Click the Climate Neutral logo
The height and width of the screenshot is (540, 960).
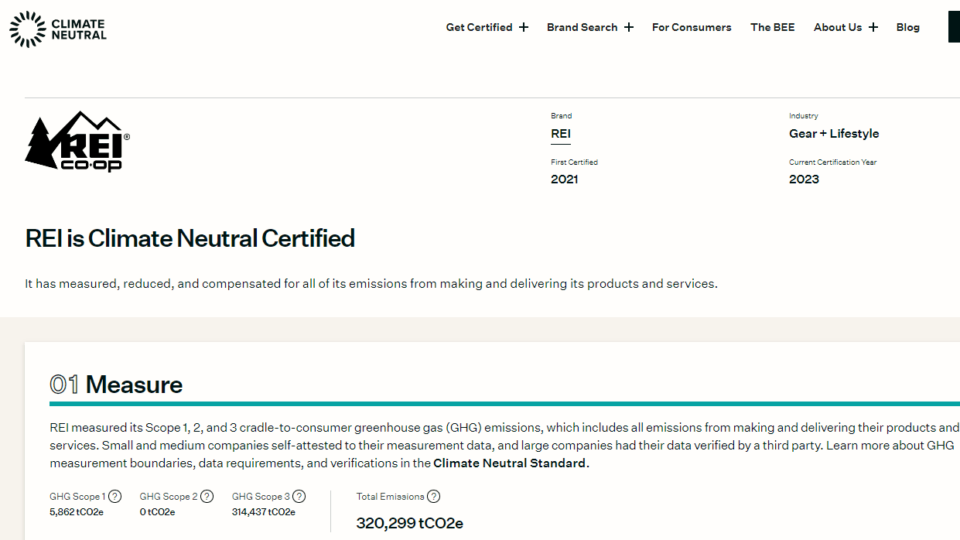click(x=58, y=29)
